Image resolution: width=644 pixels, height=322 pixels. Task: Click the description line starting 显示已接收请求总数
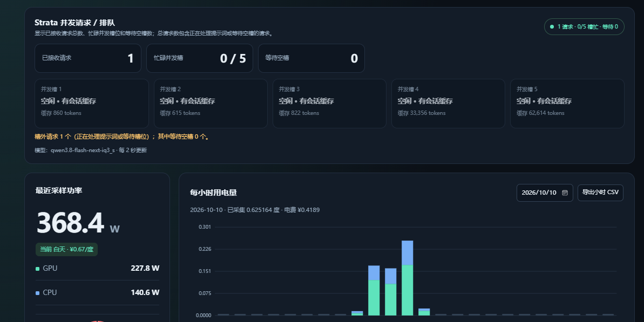pyautogui.click(x=154, y=33)
